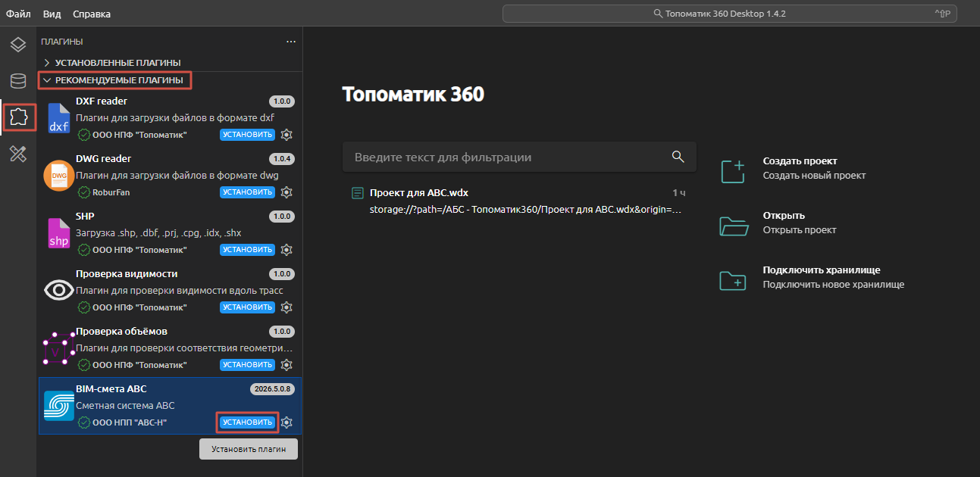Viewport: 980px width, 477px height.
Task: Click the storage path under Проект для ABC.wdx
Action: 525,209
